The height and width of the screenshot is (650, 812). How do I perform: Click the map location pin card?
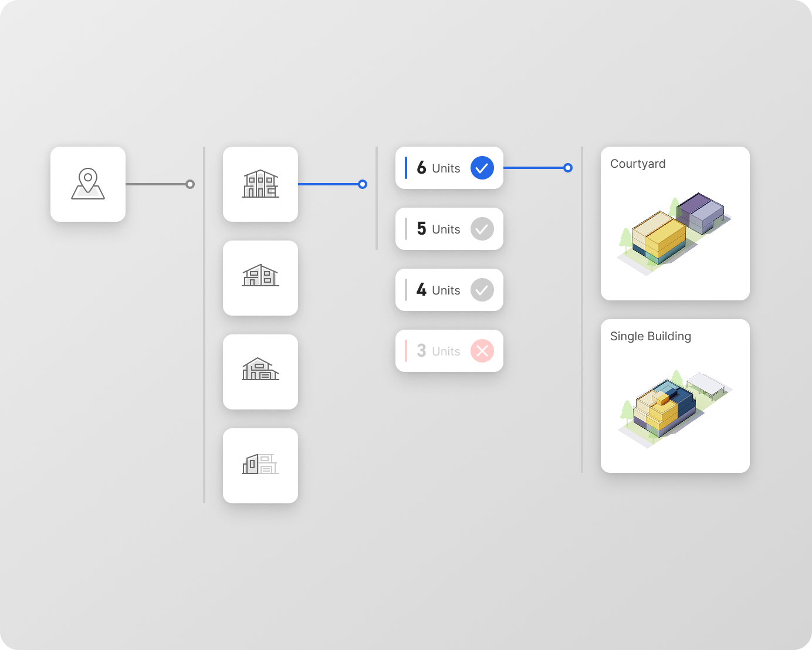(88, 184)
